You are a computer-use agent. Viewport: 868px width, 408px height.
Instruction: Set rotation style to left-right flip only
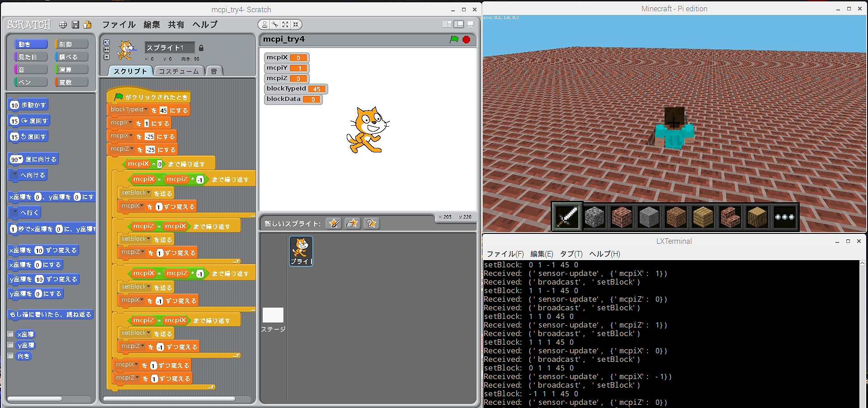point(107,50)
